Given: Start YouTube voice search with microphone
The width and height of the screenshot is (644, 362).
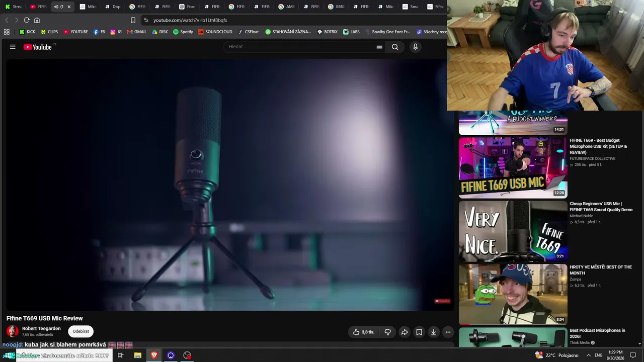Looking at the screenshot, I should point(415,47).
